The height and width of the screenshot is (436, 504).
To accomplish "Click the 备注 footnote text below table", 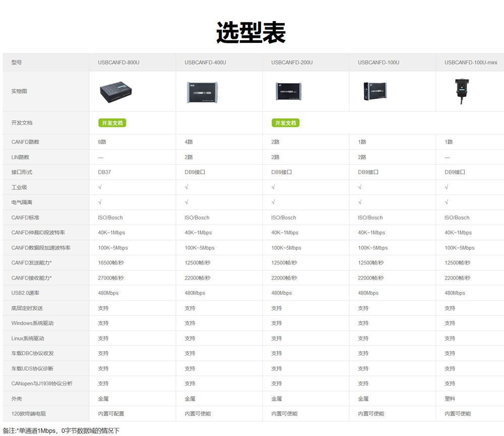I will click(x=61, y=430).
